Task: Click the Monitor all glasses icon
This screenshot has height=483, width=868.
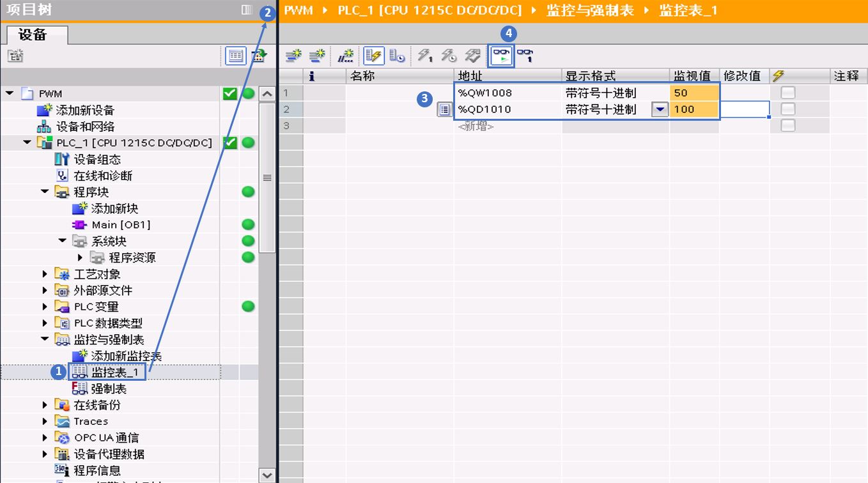Action: tap(501, 56)
